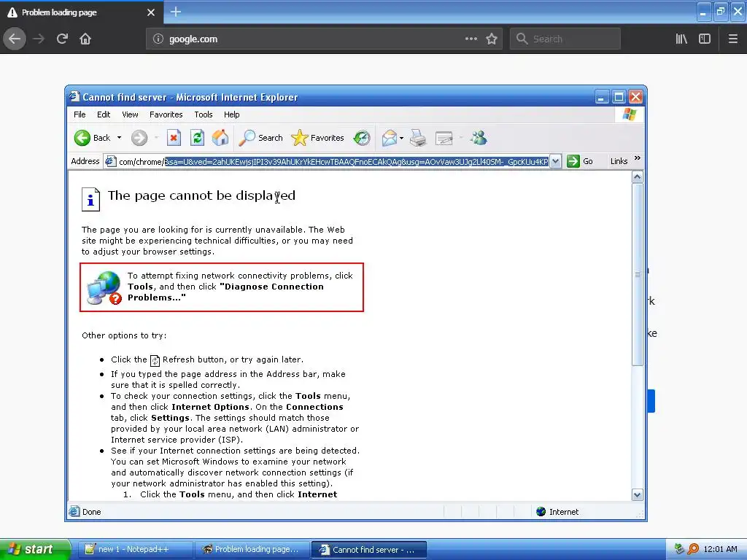Open the Tools menu in Internet Explorer
This screenshot has width=747, height=560.
[204, 114]
